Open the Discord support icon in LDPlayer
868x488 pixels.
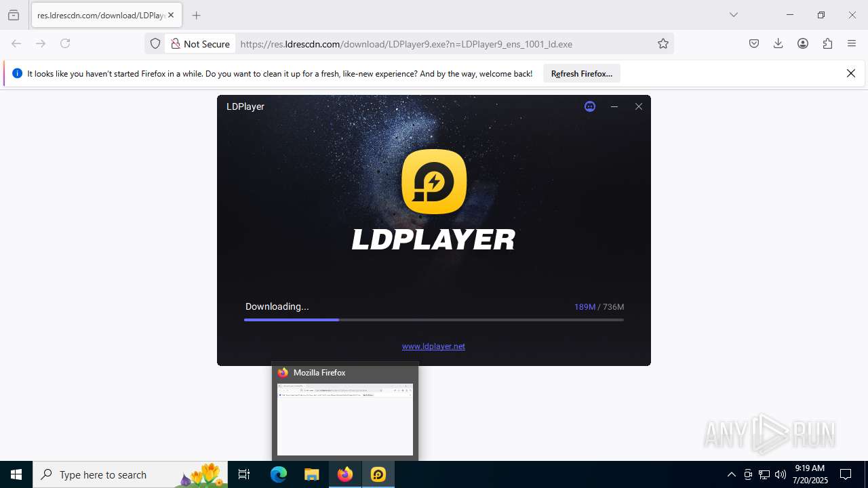(x=590, y=106)
